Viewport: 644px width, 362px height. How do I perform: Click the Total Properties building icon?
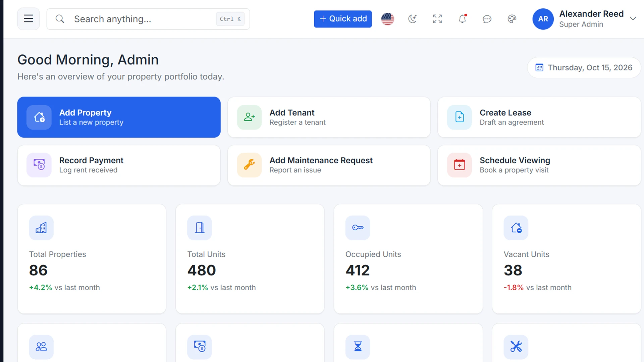pyautogui.click(x=41, y=228)
